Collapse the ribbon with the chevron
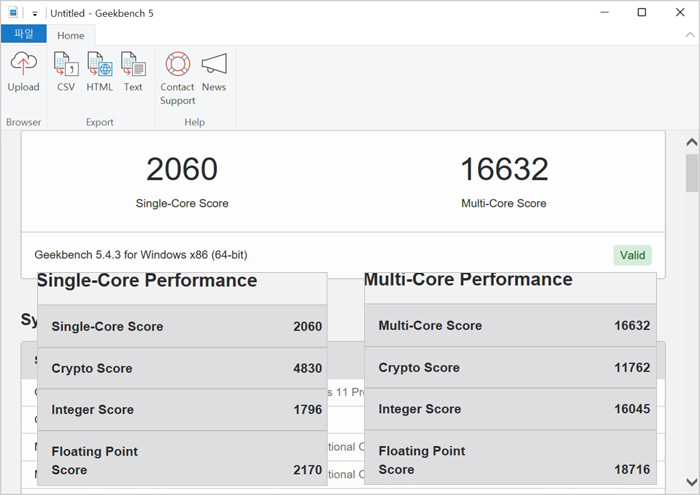700x495 pixels. pos(690,35)
